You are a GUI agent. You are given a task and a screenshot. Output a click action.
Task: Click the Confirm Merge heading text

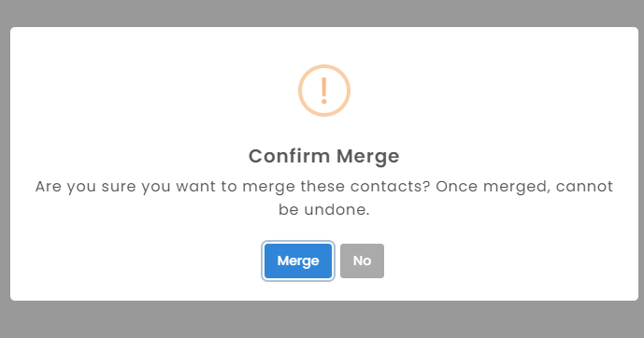[324, 156]
